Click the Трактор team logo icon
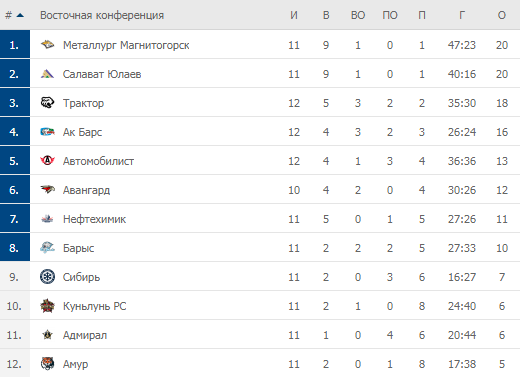The height and width of the screenshot is (377, 520). pos(47,103)
